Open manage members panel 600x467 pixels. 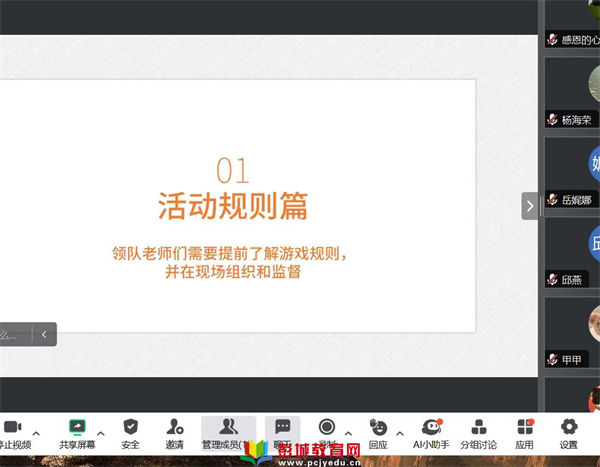point(228,434)
